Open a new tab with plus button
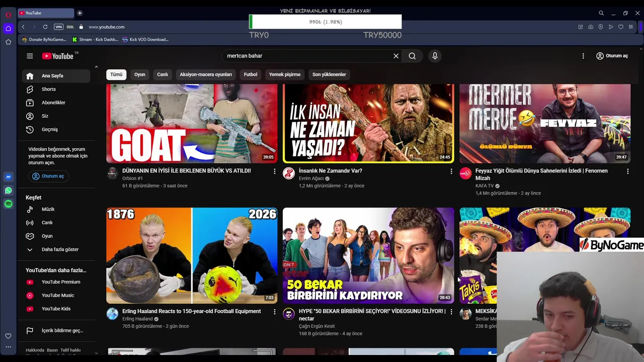This screenshot has height=362, width=644. click(79, 13)
